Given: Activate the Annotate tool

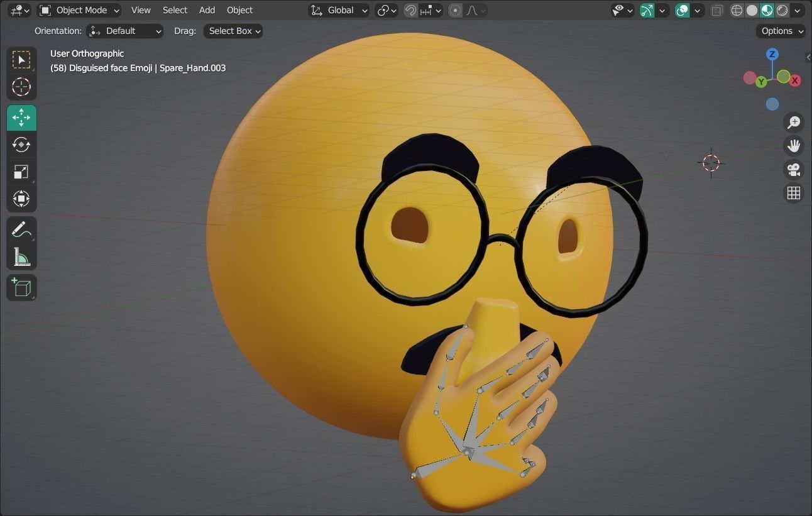Looking at the screenshot, I should 21,229.
